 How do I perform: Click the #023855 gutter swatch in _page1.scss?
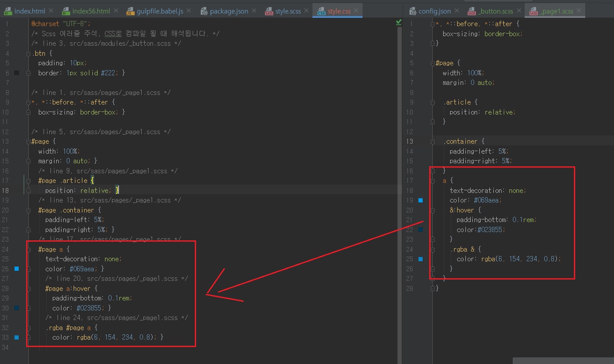(421, 229)
